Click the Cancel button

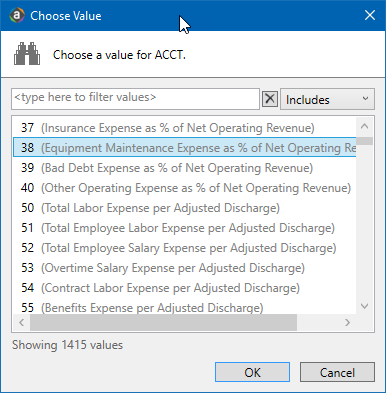(337, 372)
